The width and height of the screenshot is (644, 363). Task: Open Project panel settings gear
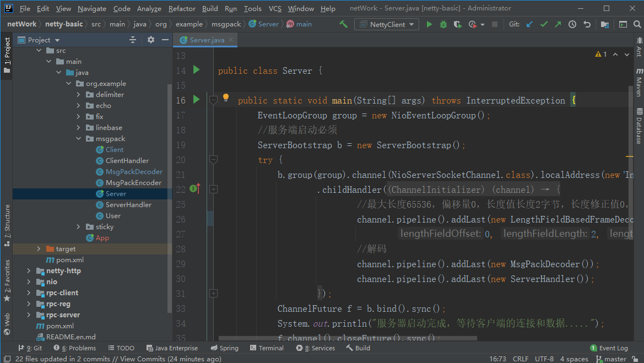pyautogui.click(x=151, y=40)
